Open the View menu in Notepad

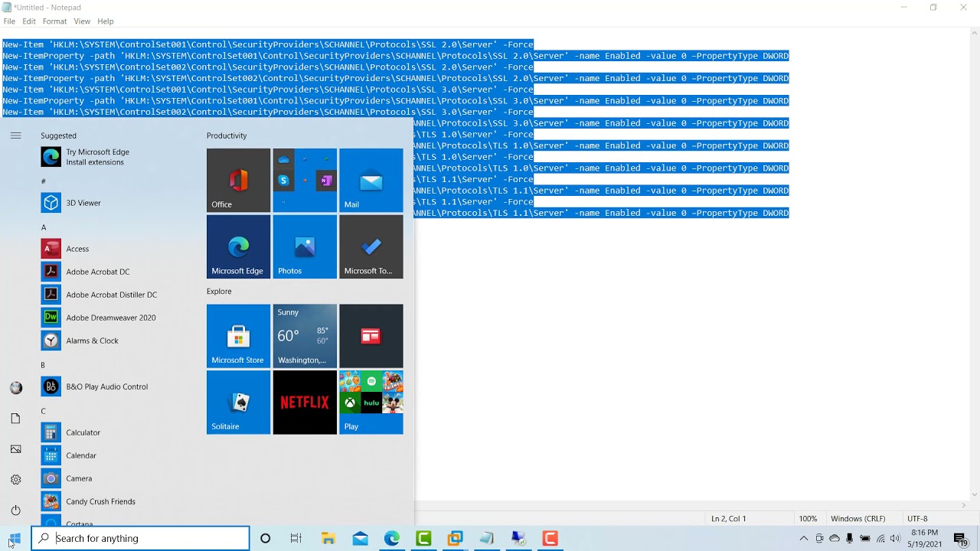(82, 21)
